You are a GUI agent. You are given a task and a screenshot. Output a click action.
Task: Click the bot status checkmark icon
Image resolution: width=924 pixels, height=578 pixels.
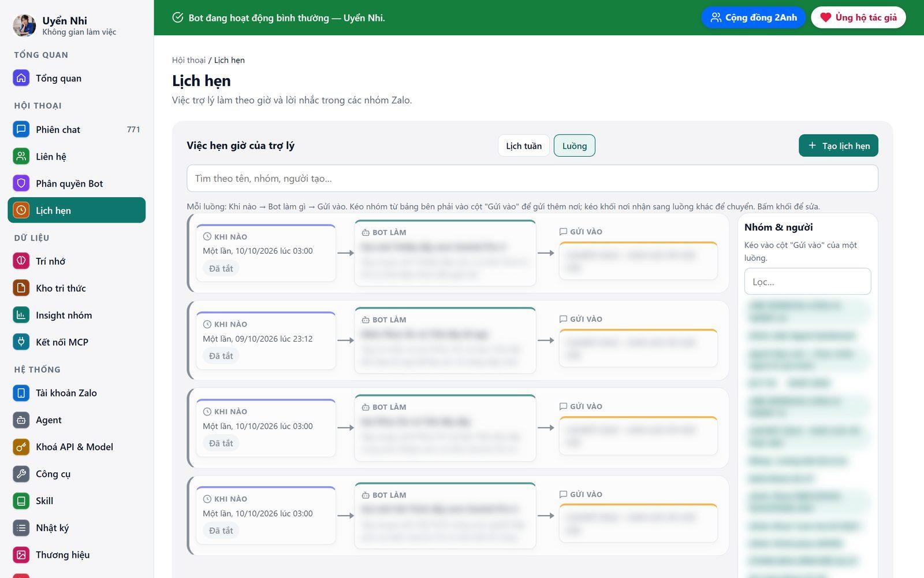178,17
